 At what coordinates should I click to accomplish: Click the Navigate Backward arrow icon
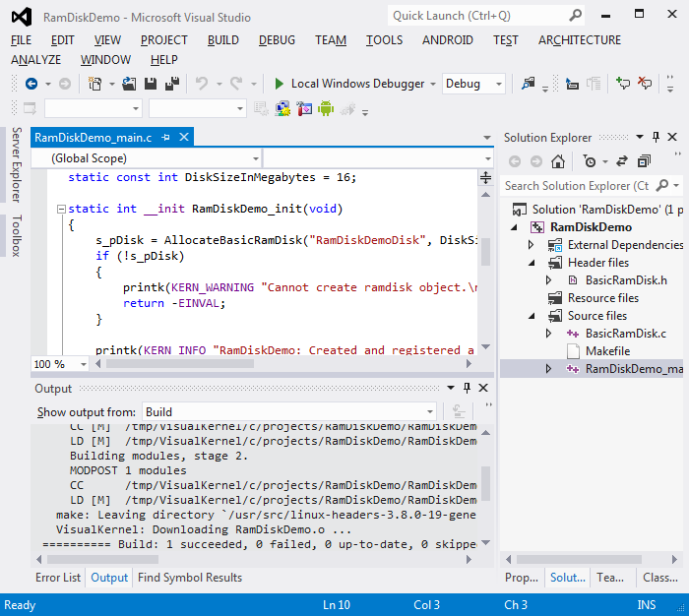31,84
